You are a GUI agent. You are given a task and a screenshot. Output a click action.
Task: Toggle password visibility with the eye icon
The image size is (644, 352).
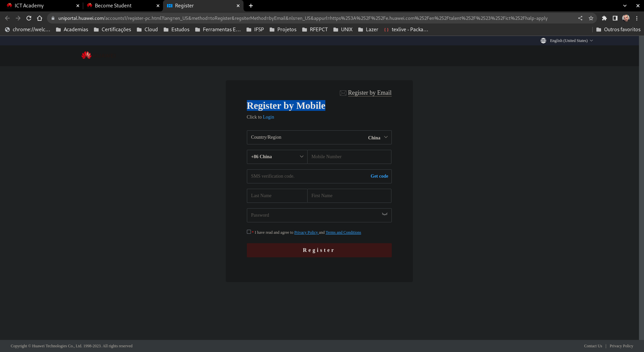(x=384, y=215)
